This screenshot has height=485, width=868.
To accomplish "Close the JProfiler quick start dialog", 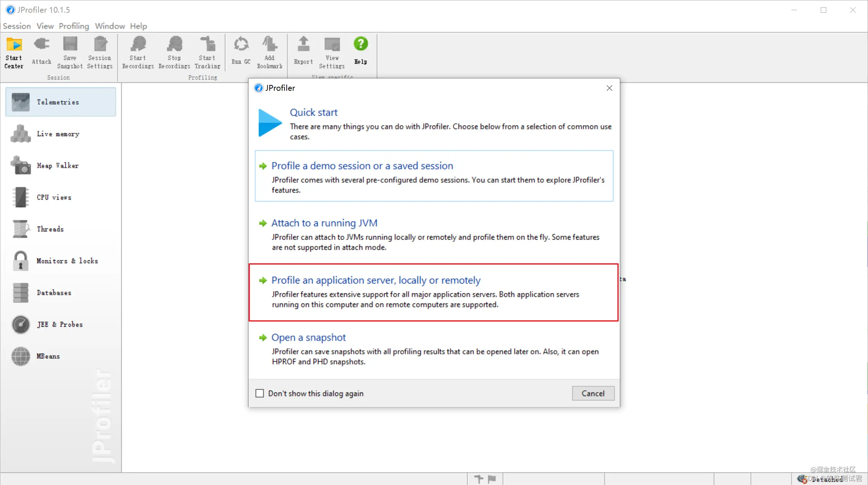I will 609,88.
